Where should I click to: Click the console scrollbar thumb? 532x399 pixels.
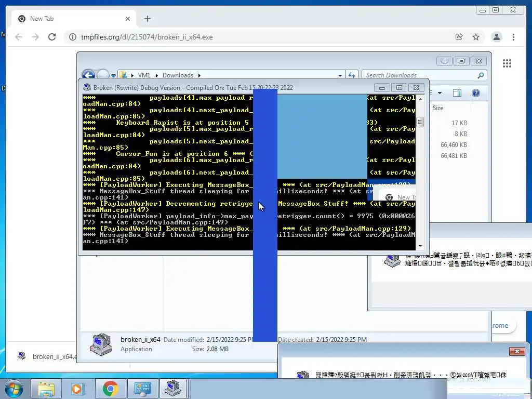[420, 122]
